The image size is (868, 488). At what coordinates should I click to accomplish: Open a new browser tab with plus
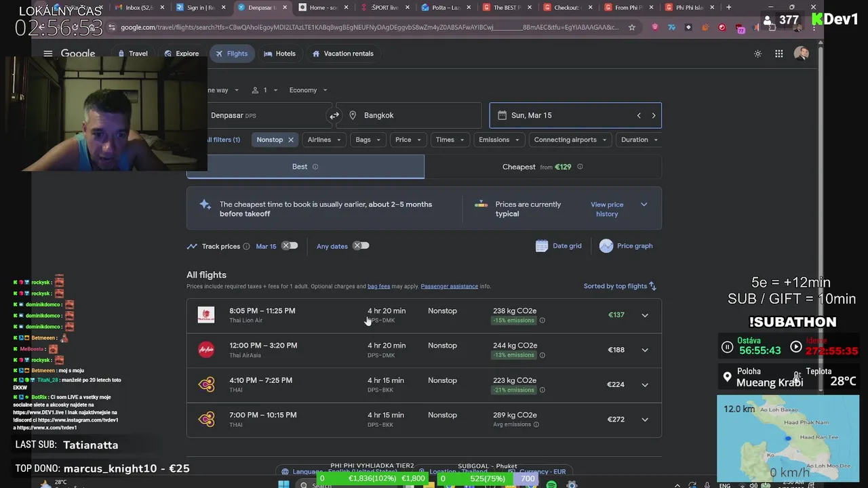(728, 7)
